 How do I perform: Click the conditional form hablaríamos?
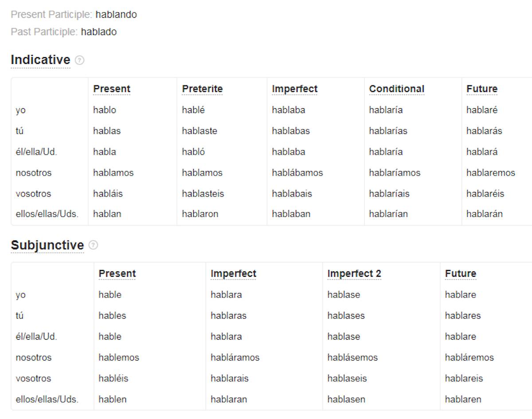[x=395, y=173]
